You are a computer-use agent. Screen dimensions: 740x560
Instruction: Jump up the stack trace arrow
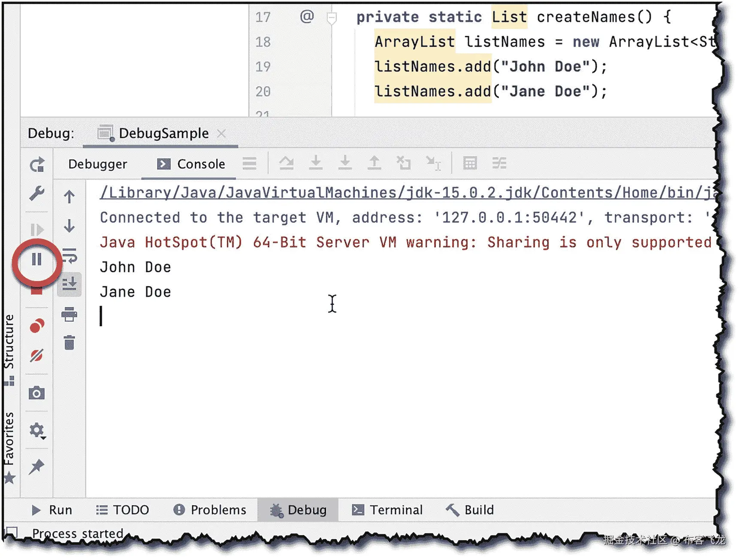click(x=69, y=197)
